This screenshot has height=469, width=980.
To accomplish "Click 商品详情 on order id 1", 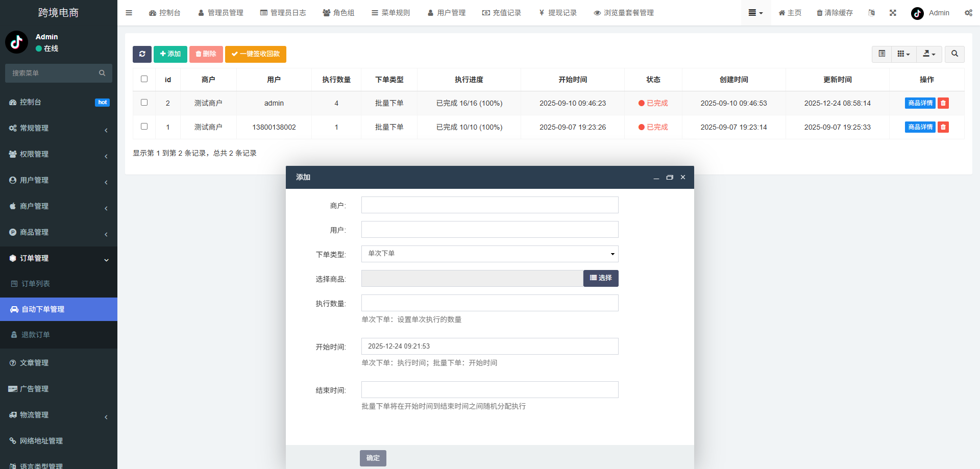I will point(920,127).
